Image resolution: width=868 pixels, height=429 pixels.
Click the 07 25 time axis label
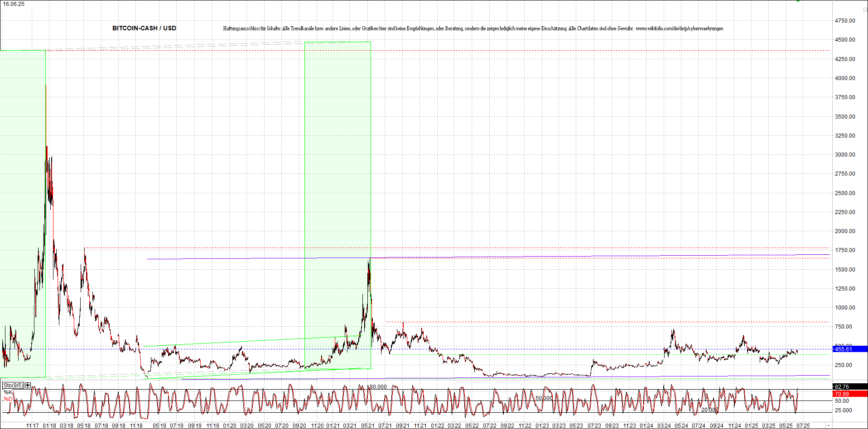(803, 426)
